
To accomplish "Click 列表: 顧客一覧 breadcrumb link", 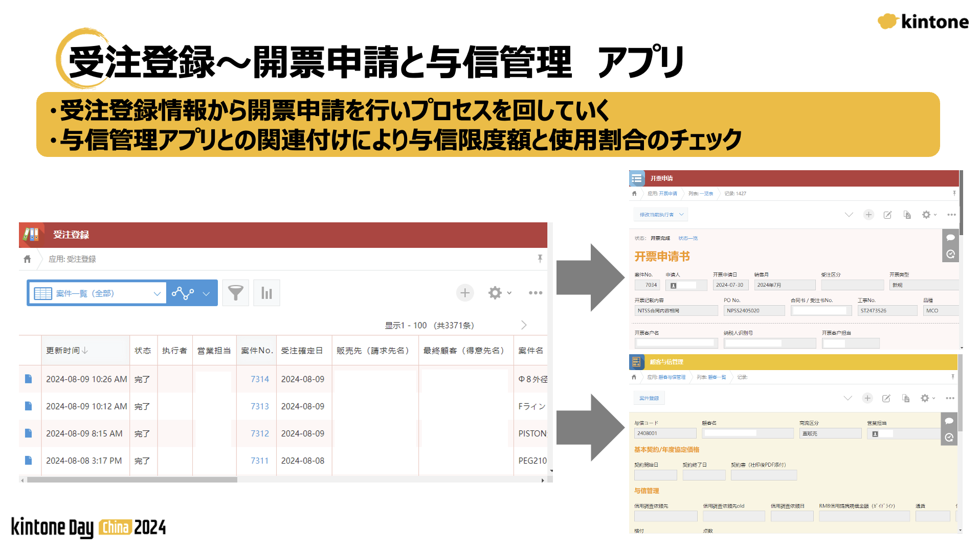I will tap(711, 377).
